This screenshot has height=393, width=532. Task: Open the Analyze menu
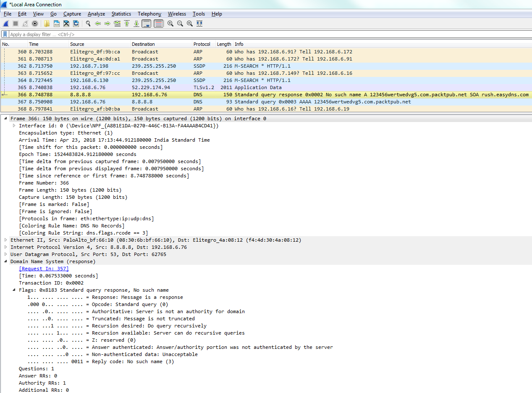(96, 14)
